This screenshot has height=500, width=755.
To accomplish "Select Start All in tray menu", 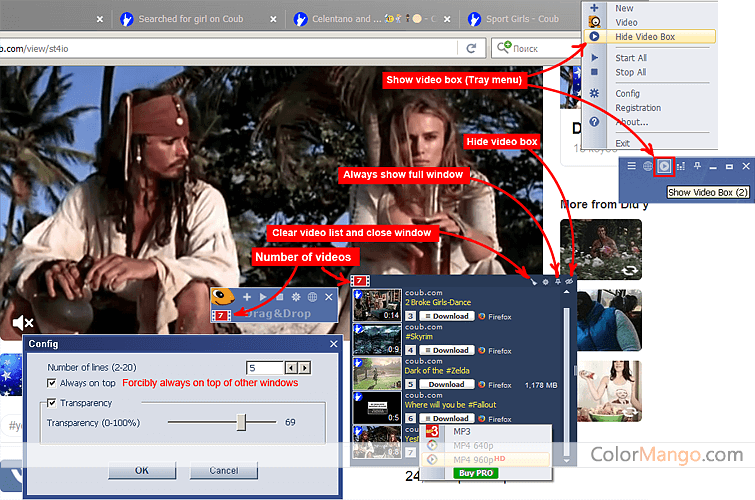I will (631, 58).
